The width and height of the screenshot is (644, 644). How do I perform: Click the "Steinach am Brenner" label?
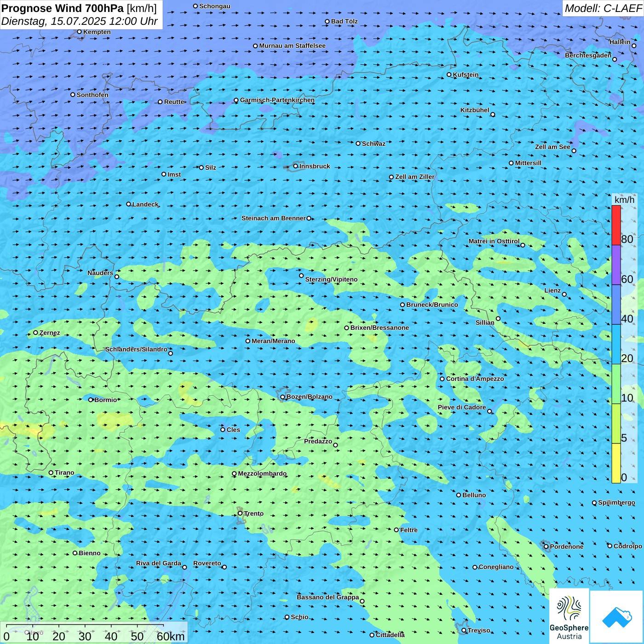tap(274, 218)
